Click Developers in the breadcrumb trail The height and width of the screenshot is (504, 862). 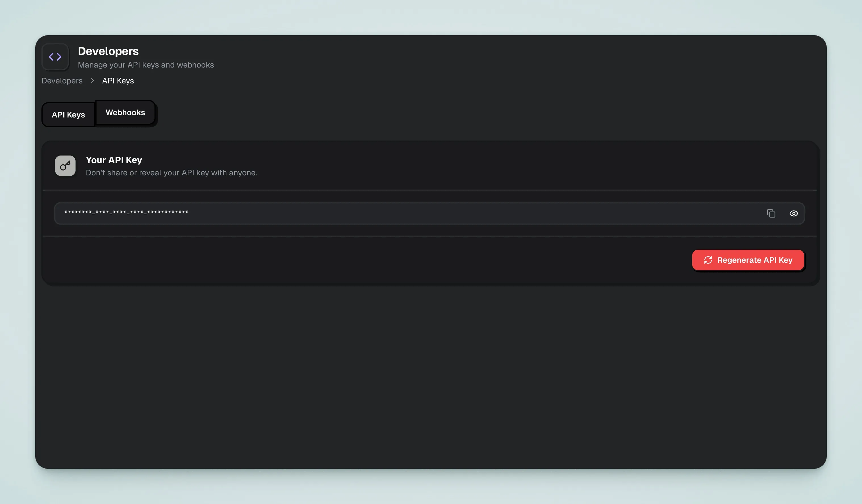coord(62,81)
